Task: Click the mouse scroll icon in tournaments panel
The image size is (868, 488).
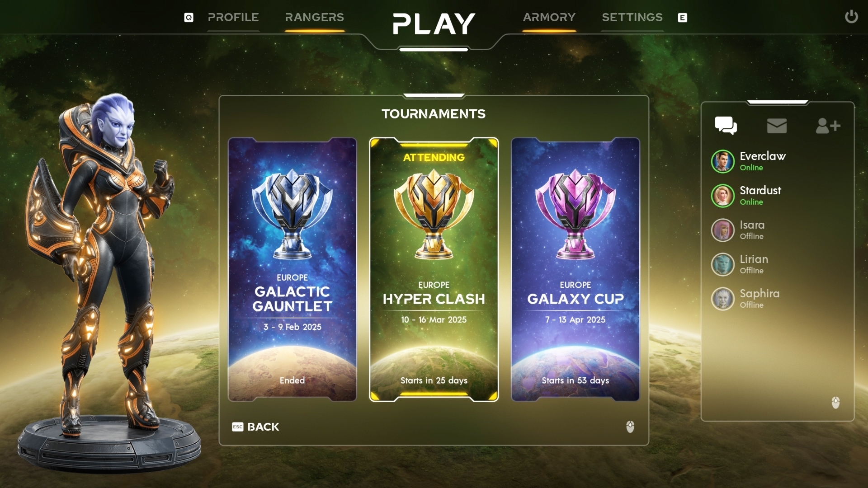Action: tap(630, 427)
